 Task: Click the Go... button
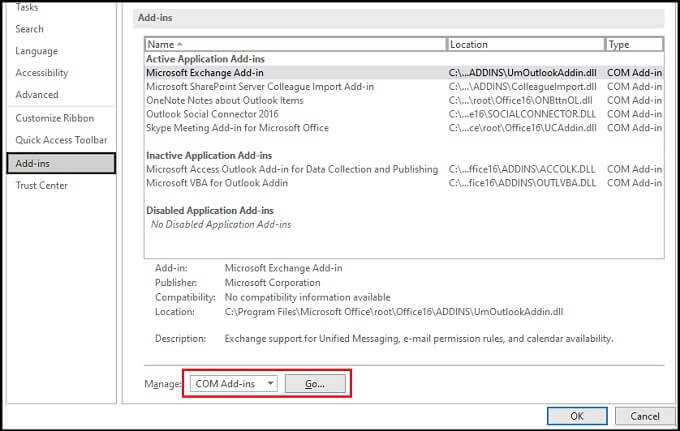pyautogui.click(x=315, y=384)
